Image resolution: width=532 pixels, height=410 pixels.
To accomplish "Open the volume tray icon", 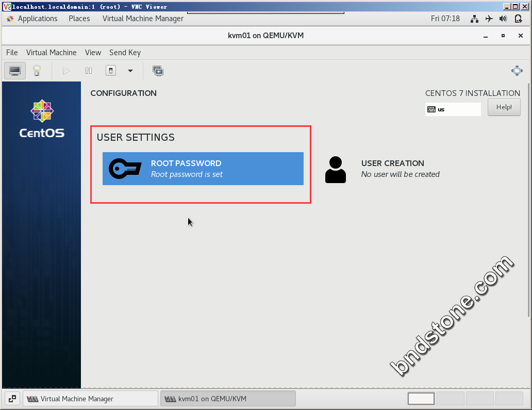I will pos(503,19).
